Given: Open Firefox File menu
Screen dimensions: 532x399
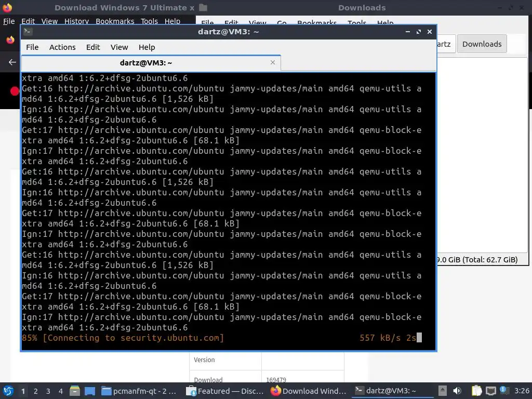Looking at the screenshot, I should pos(9,21).
